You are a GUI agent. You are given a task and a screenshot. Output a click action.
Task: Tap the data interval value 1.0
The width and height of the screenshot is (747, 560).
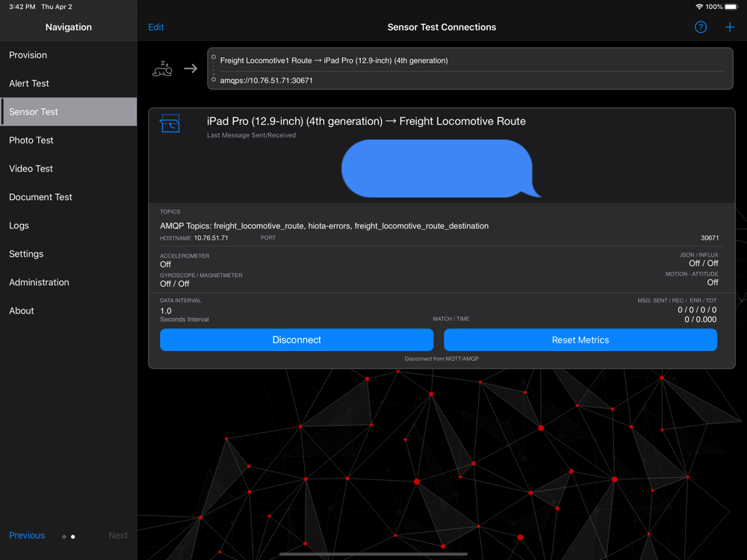coord(166,311)
